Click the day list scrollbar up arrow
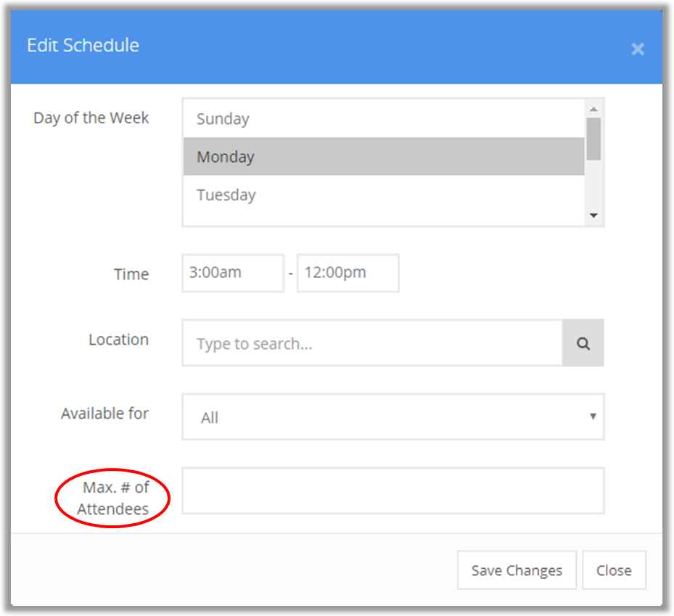 tap(593, 109)
